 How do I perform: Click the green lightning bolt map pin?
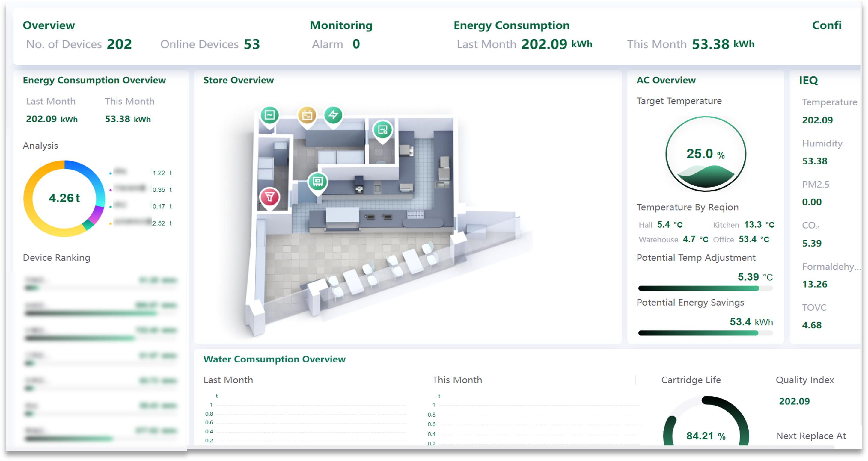(333, 115)
